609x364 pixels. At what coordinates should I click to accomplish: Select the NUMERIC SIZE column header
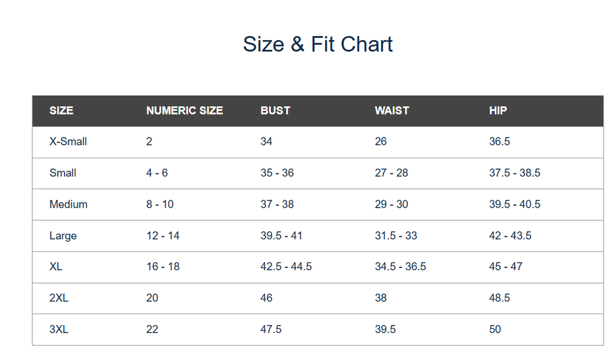(185, 111)
